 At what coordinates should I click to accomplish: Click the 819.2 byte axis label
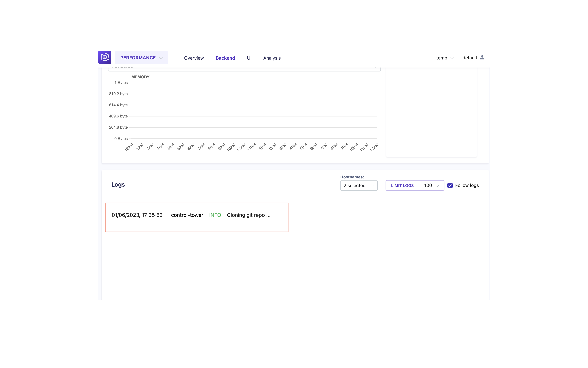click(x=118, y=94)
